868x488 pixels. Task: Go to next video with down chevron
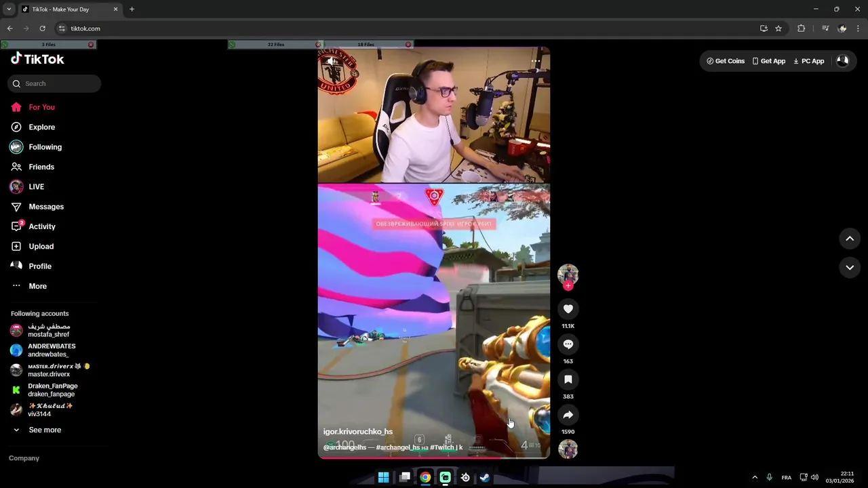[x=850, y=268]
